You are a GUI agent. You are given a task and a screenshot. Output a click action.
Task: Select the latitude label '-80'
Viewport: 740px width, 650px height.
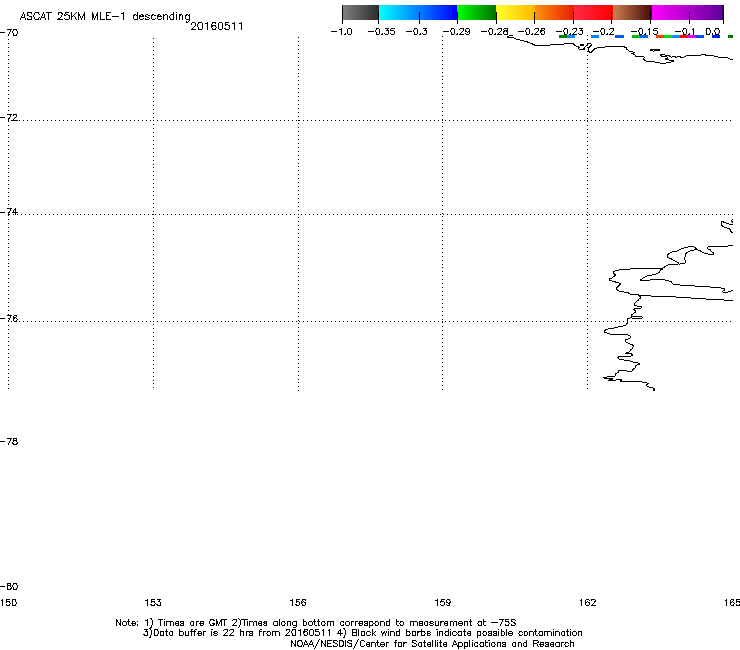coord(9,587)
